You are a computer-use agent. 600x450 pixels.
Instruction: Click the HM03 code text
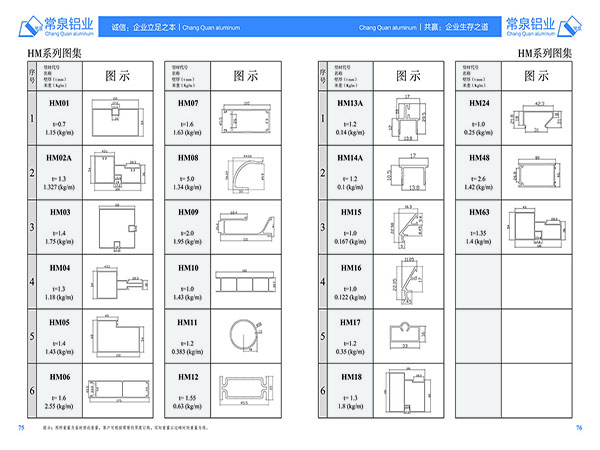[60, 212]
